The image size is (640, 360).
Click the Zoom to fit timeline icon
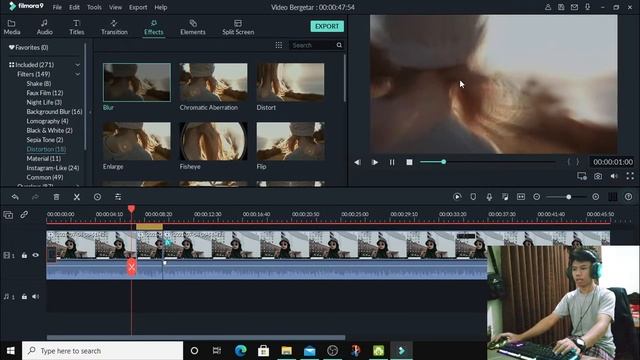pyautogui.click(x=521, y=197)
